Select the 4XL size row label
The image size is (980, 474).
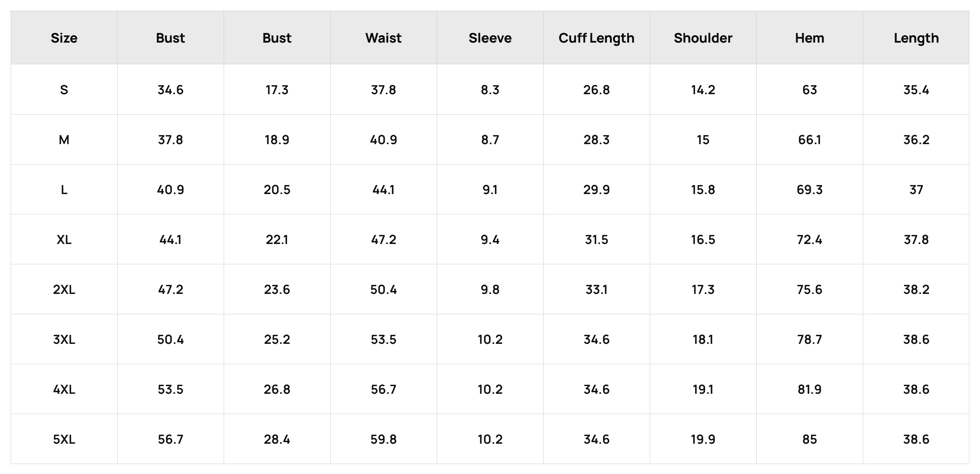pyautogui.click(x=64, y=389)
